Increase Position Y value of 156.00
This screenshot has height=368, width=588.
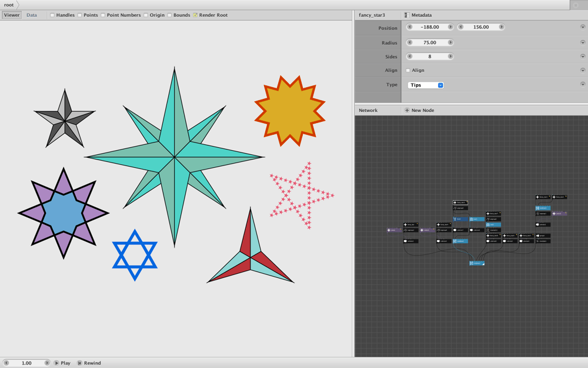[x=502, y=27]
